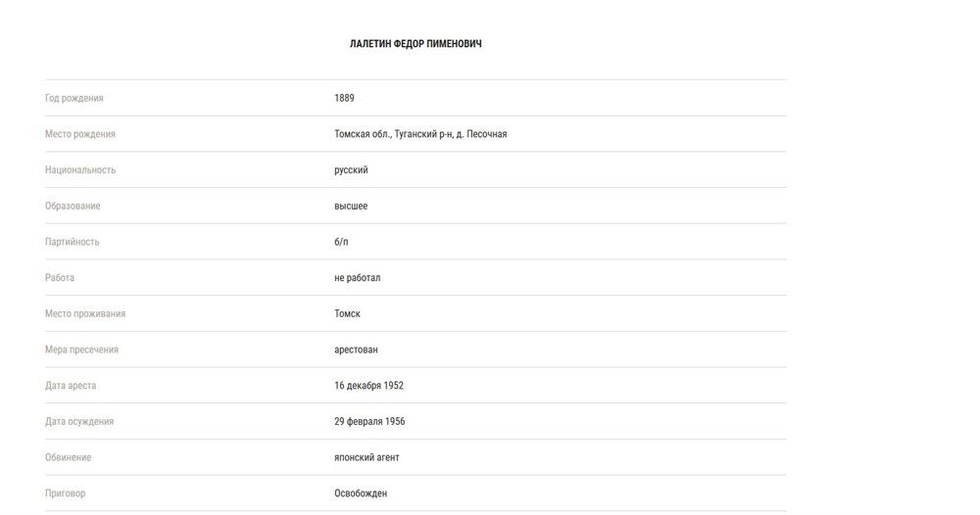Click the Место рождения label

(80, 134)
